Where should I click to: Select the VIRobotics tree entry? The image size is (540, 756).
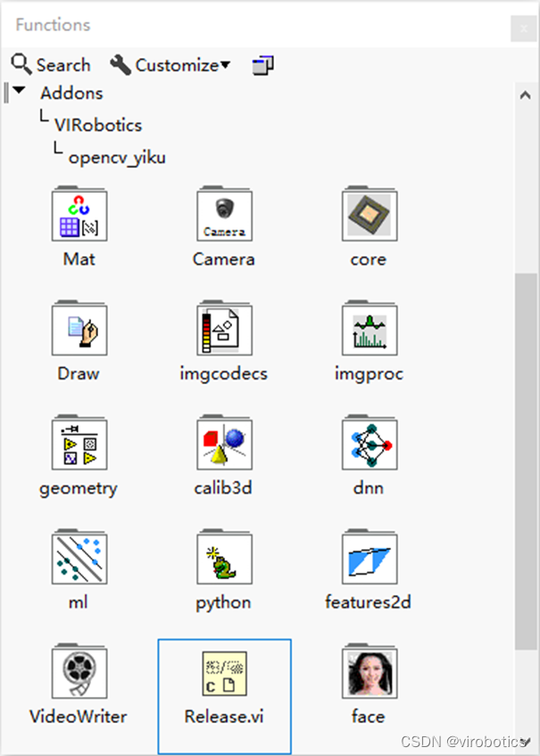pos(98,125)
